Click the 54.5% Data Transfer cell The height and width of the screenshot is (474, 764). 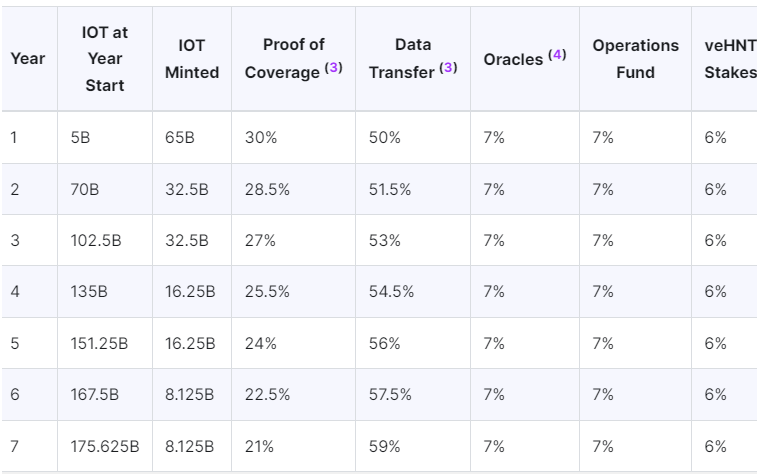390,292
